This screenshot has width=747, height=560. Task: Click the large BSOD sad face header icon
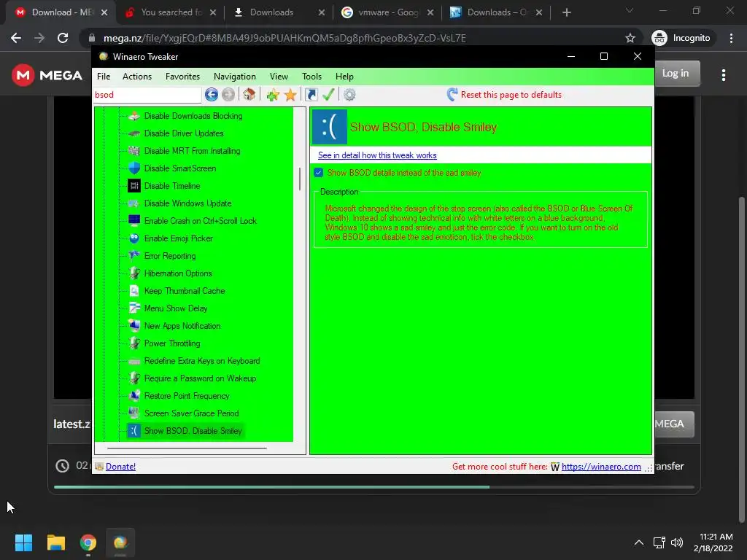[329, 127]
